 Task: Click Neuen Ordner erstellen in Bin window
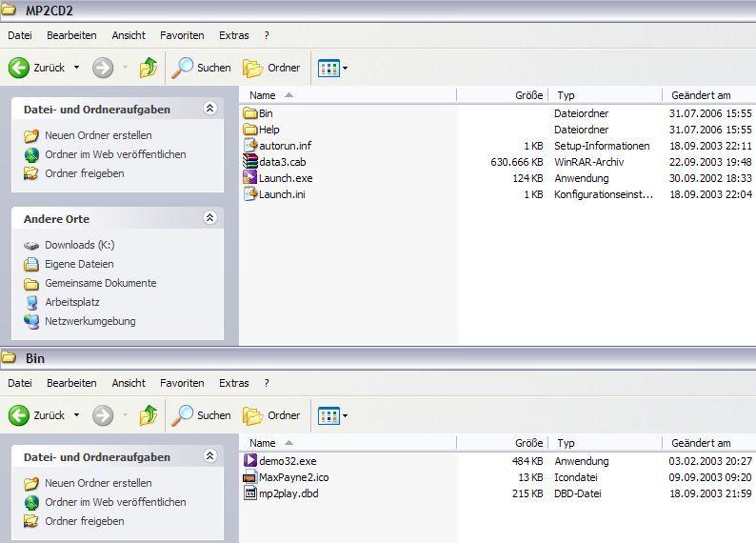click(x=88, y=483)
